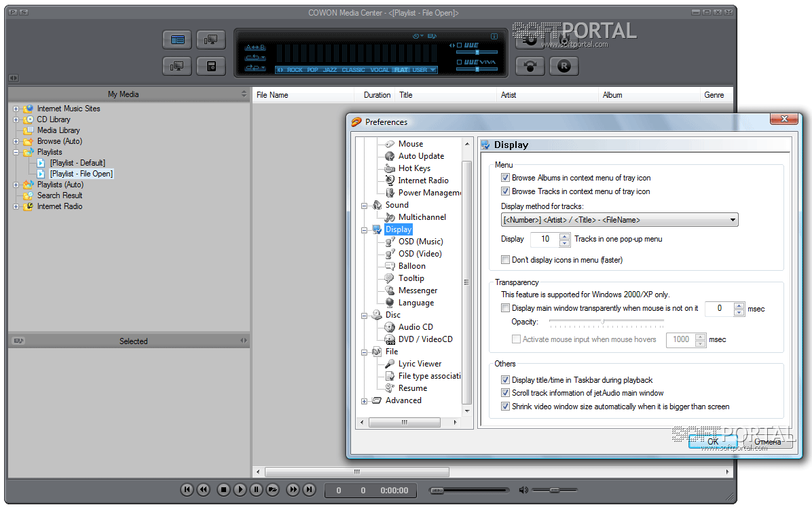Collapse the Sound node in Preferences tree

tap(364, 206)
